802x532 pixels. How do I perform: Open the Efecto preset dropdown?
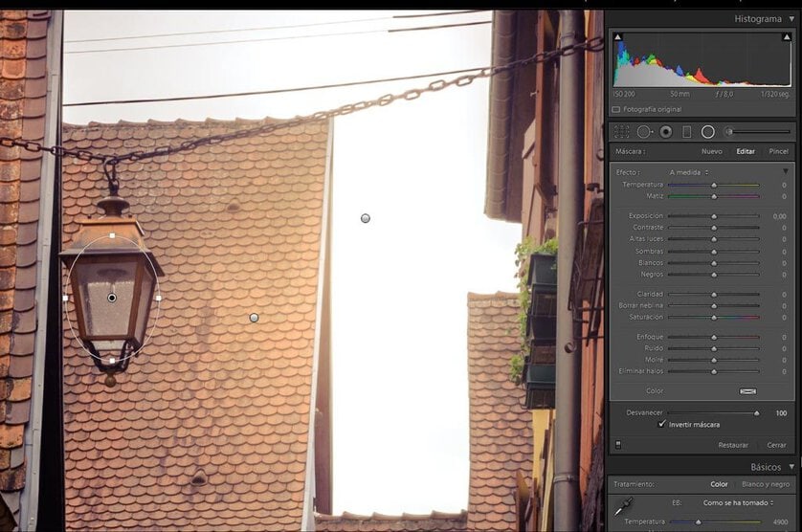(689, 172)
